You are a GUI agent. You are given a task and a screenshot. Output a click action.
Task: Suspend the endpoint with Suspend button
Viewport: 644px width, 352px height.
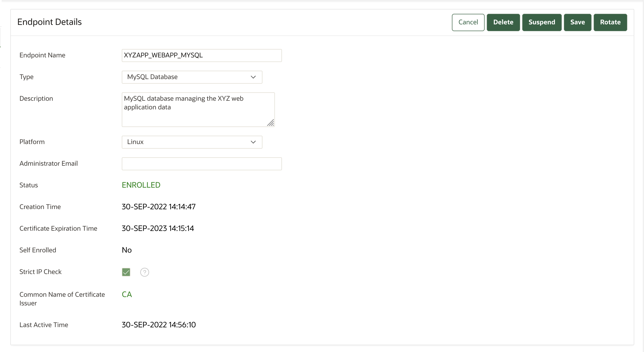[541, 22]
